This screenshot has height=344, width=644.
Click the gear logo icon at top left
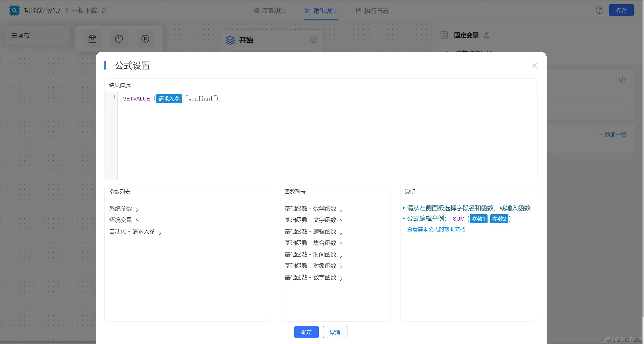coord(14,10)
